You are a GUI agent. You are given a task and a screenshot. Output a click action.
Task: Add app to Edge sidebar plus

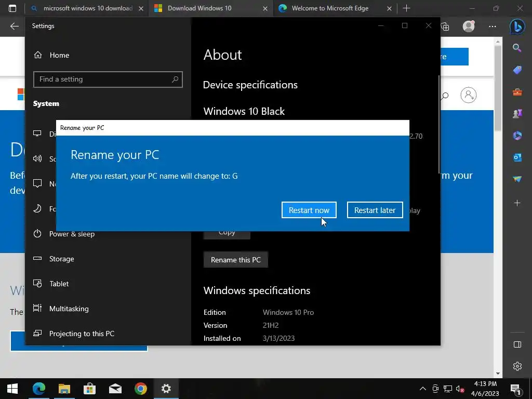click(x=517, y=203)
